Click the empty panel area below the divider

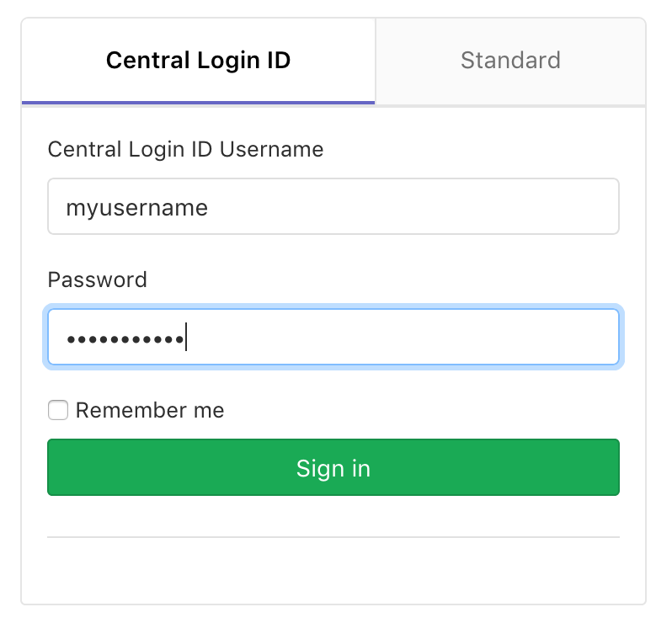pyautogui.click(x=333, y=571)
